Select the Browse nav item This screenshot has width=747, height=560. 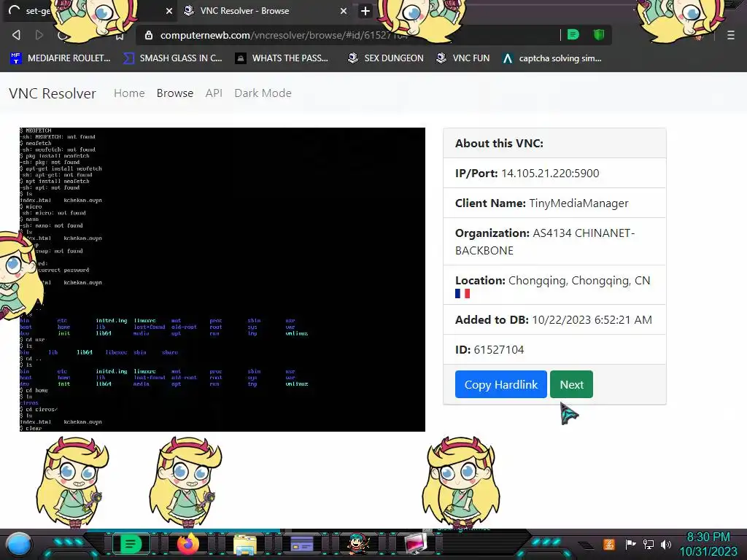[x=175, y=93]
